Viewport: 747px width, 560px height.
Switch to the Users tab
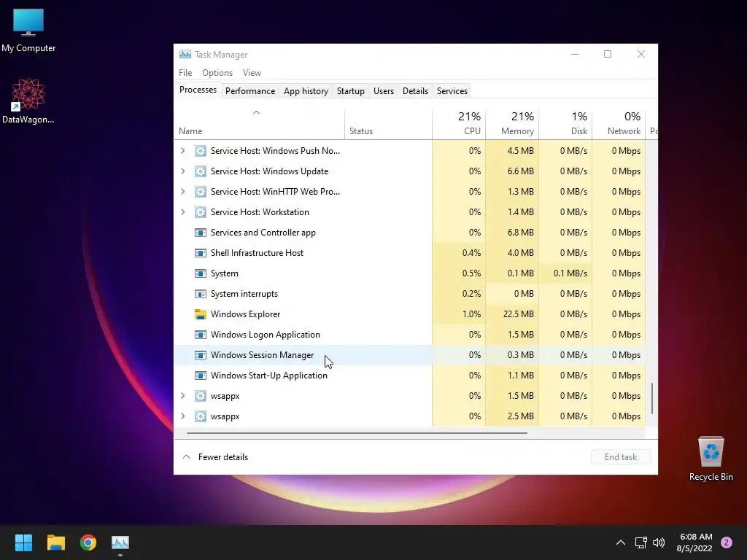[384, 91]
